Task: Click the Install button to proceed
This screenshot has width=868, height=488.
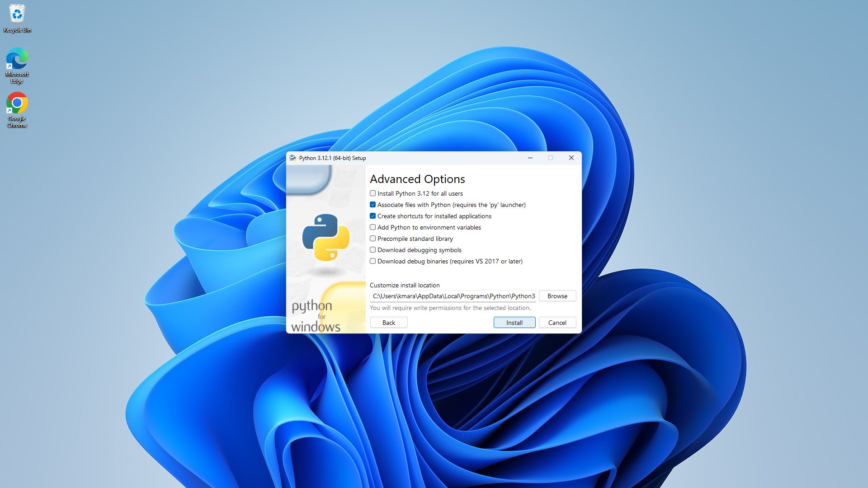Action: (514, 322)
